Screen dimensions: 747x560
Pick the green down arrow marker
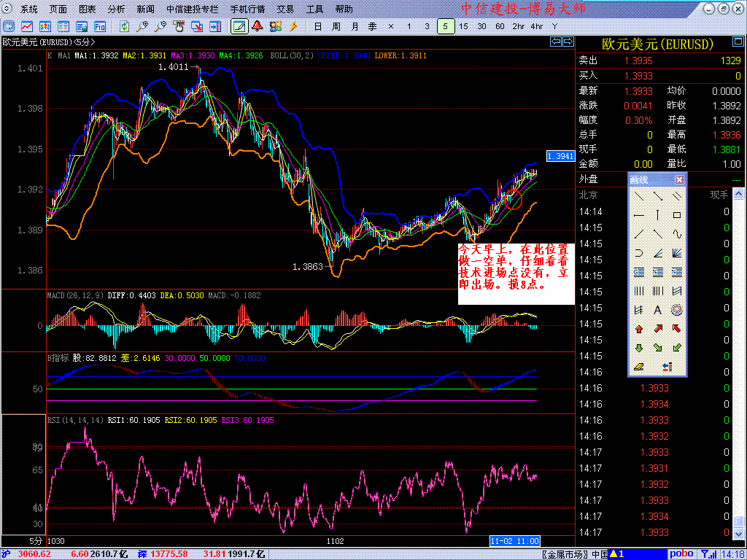[x=639, y=348]
